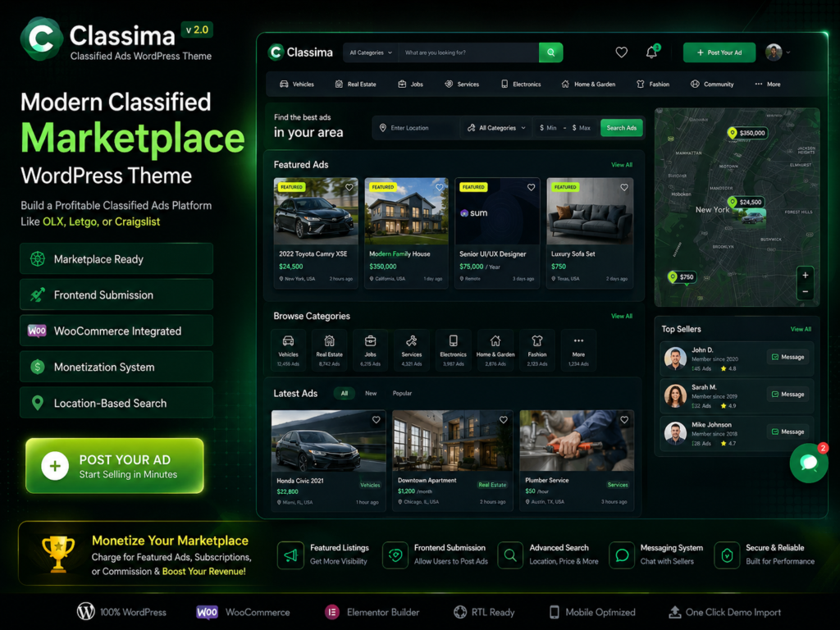This screenshot has width=840, height=630.
Task: Message seller John D.
Action: [787, 357]
